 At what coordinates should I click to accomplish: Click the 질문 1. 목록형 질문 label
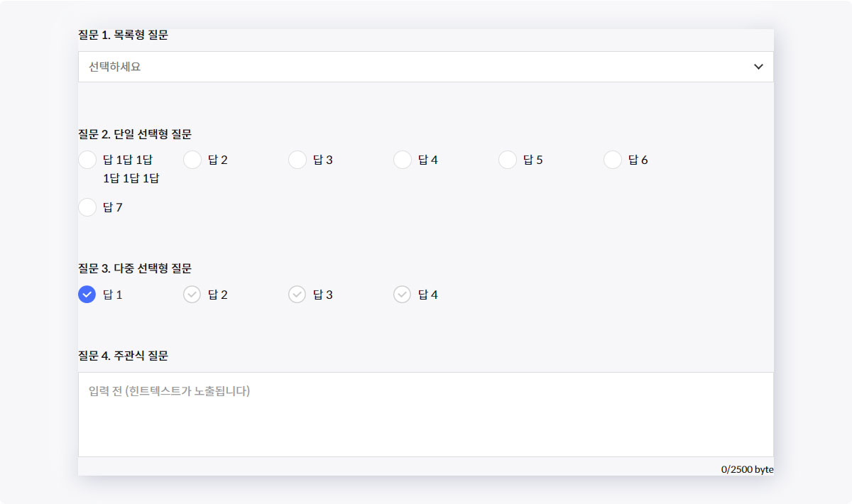(123, 35)
